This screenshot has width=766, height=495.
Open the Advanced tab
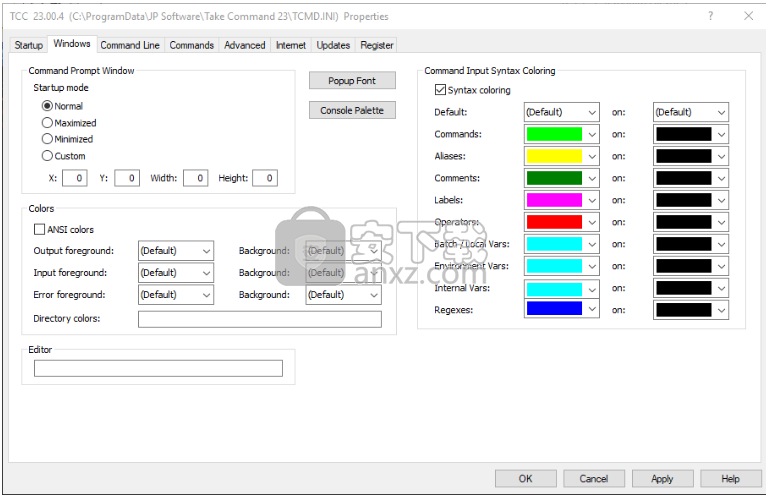tap(245, 45)
